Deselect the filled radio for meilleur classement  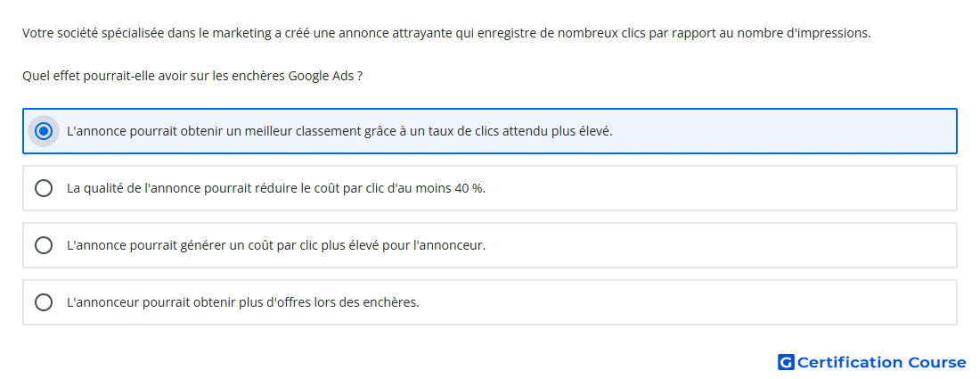point(44,131)
